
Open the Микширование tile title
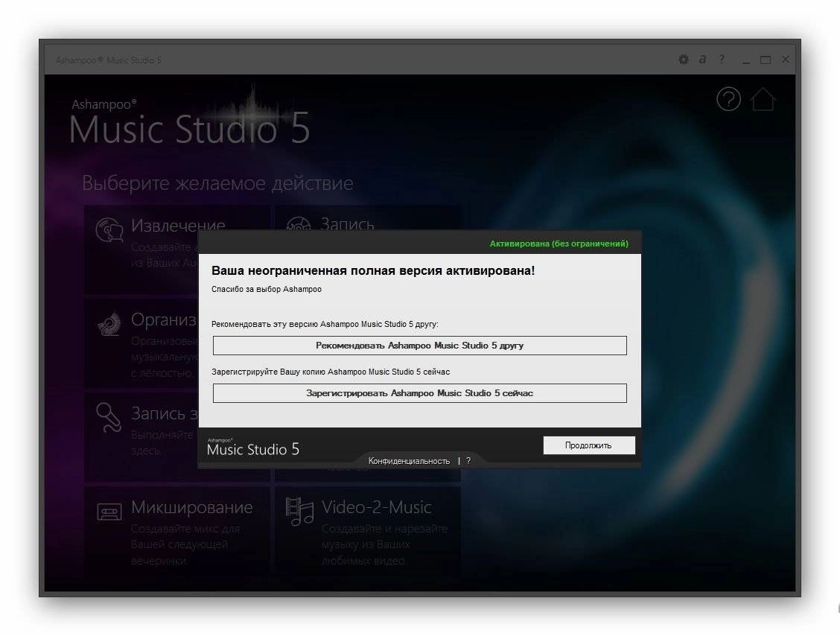pyautogui.click(x=192, y=507)
